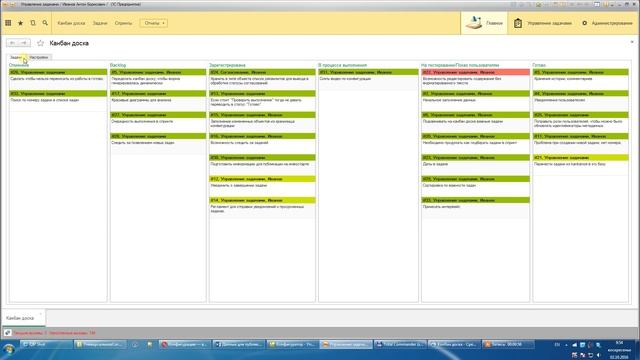Click the status bar notification icon at bottom left
The width and height of the screenshot is (640, 360).
(7, 333)
